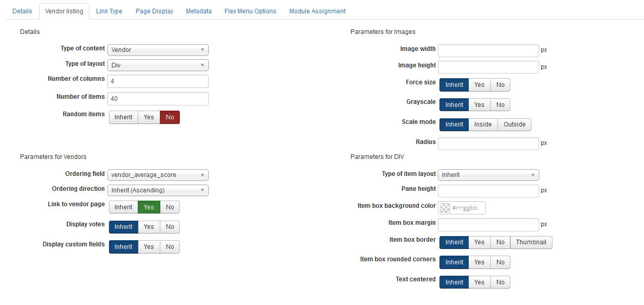644x305 pixels.
Task: Enable Text centered with Yes
Action: tap(480, 282)
